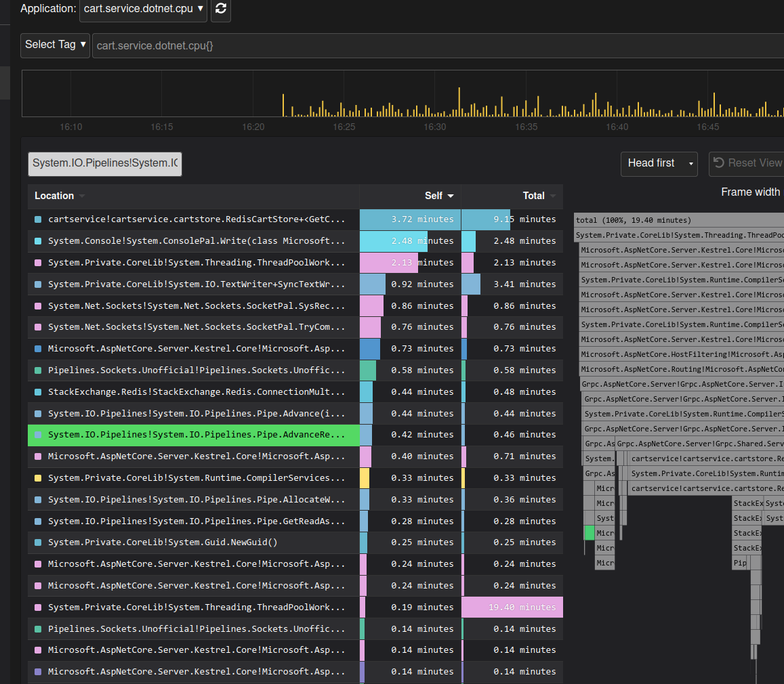Click the cyan swatch beside System.ConsolePal.Write row
The height and width of the screenshot is (684, 784).
[x=38, y=241]
